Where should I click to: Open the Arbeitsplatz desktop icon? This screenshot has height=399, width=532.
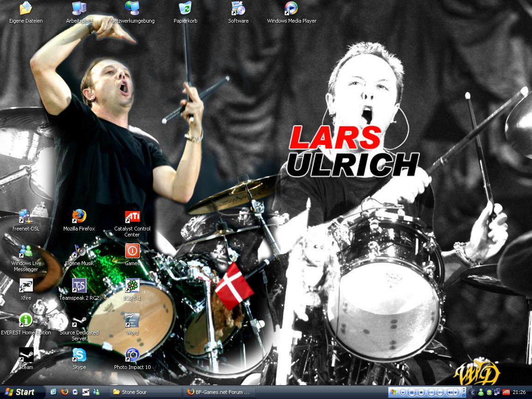pos(79,12)
